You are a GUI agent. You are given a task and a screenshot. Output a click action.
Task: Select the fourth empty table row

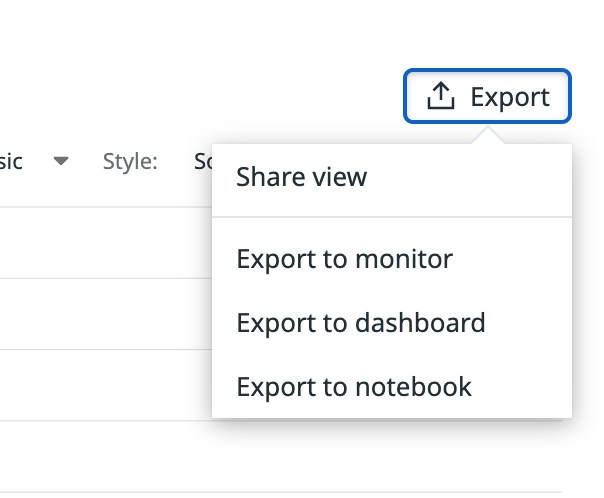pos(280,456)
